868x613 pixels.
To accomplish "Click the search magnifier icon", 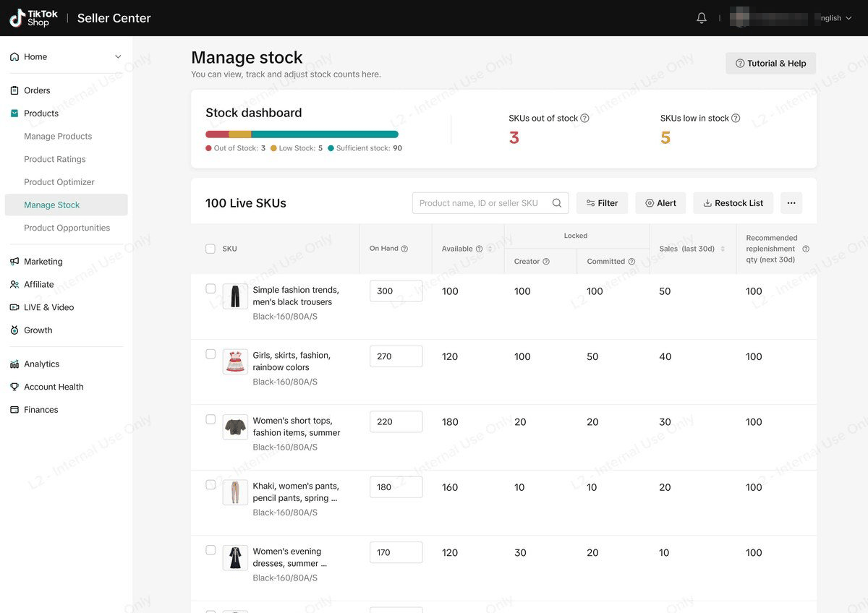I will point(557,203).
